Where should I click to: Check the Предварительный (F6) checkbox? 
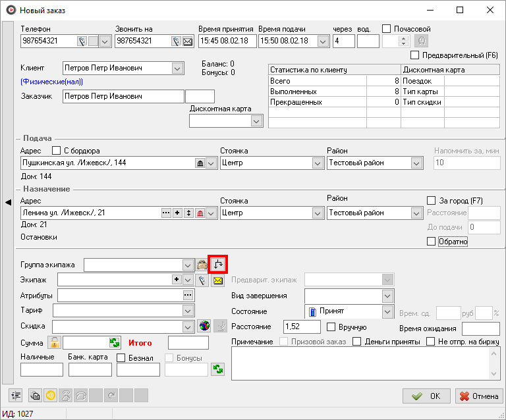(414, 55)
